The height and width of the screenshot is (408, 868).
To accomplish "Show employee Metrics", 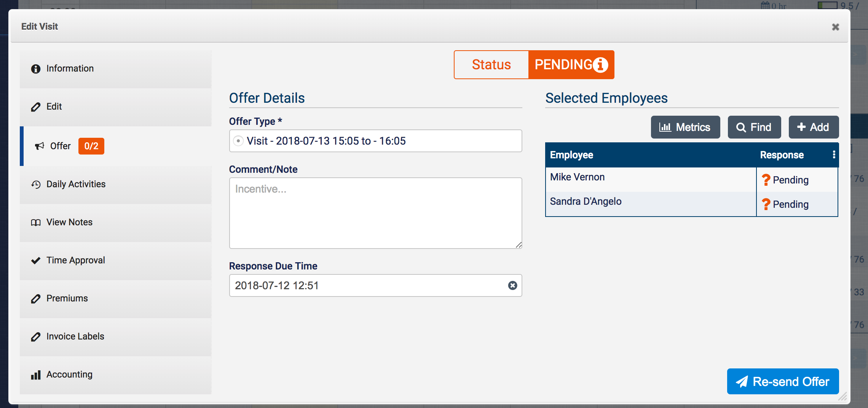I will (685, 127).
